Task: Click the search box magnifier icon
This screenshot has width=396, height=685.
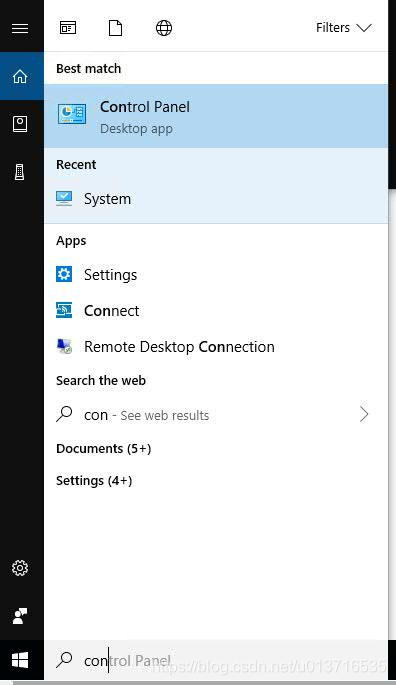Action: tap(64, 660)
